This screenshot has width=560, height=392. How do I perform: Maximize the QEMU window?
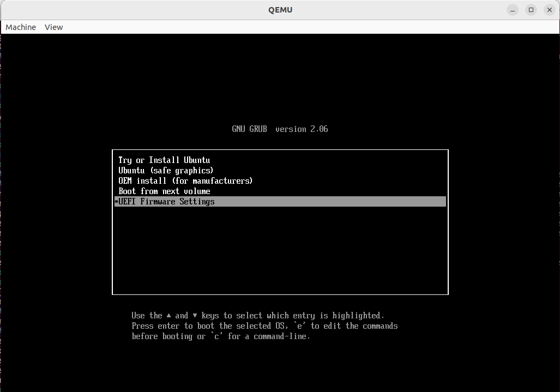531,10
